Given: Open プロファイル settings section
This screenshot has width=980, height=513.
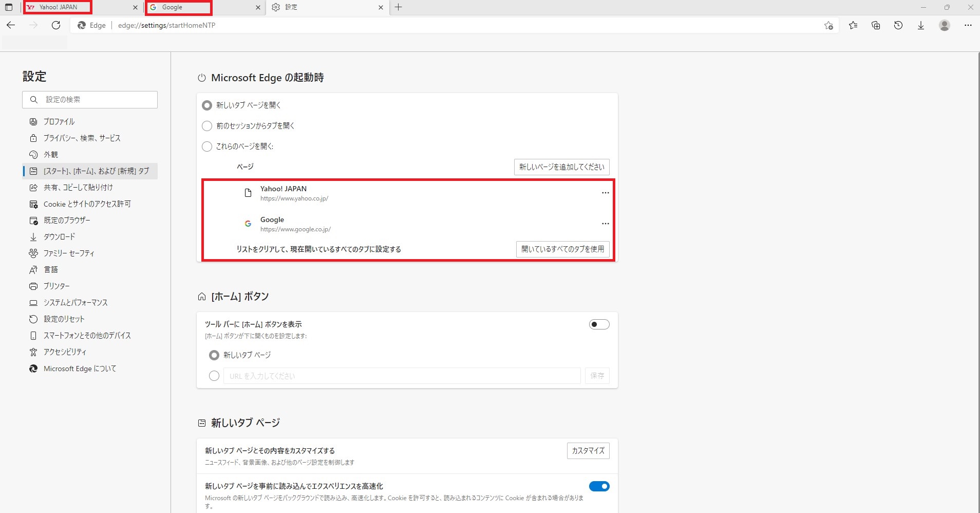Looking at the screenshot, I should tap(90, 122).
